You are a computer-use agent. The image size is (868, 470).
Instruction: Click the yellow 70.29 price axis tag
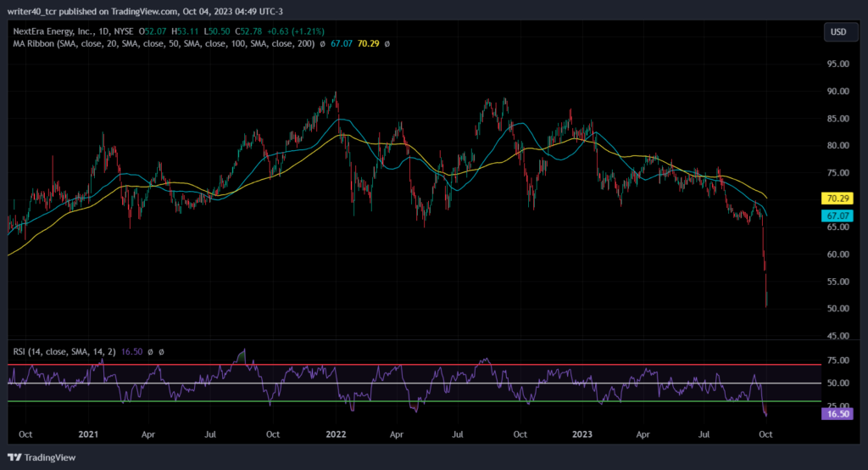click(x=837, y=199)
